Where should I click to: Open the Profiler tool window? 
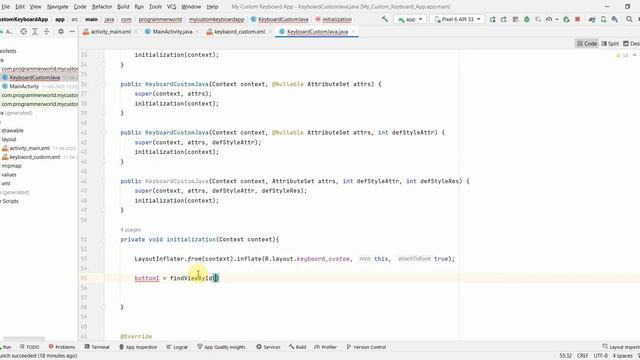[x=325, y=347]
